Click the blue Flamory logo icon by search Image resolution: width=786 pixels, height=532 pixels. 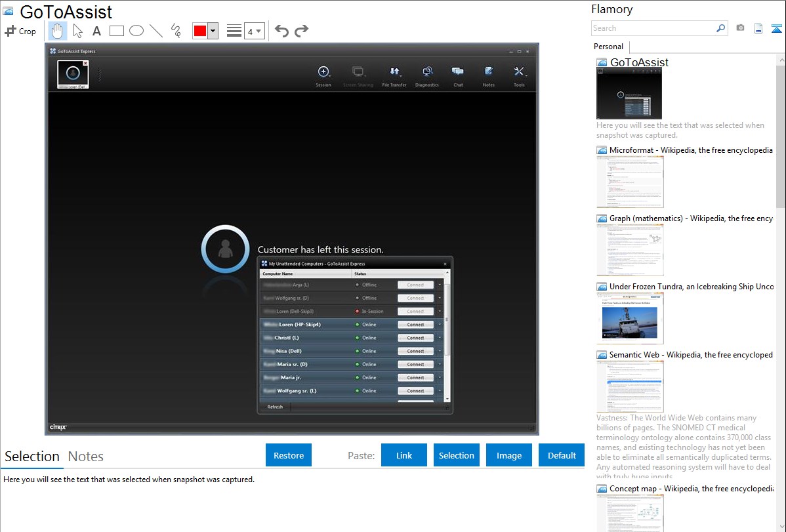(776, 28)
